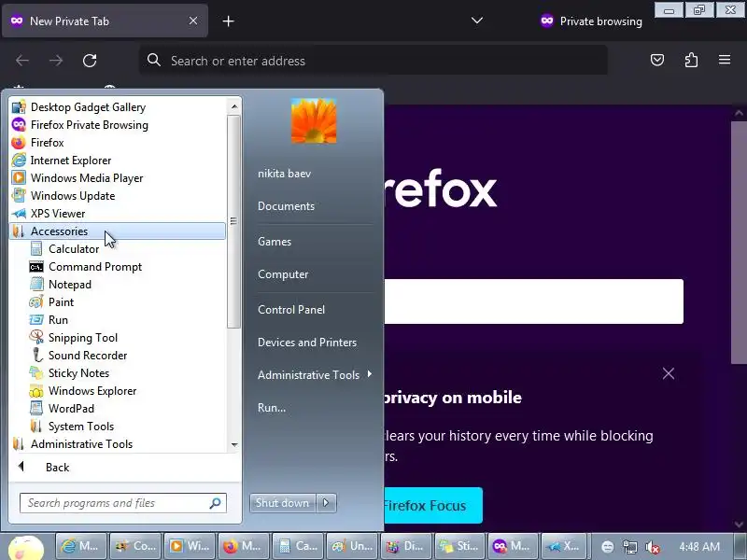Open Control Panel from Start menu
747x560 pixels.
coord(291,310)
